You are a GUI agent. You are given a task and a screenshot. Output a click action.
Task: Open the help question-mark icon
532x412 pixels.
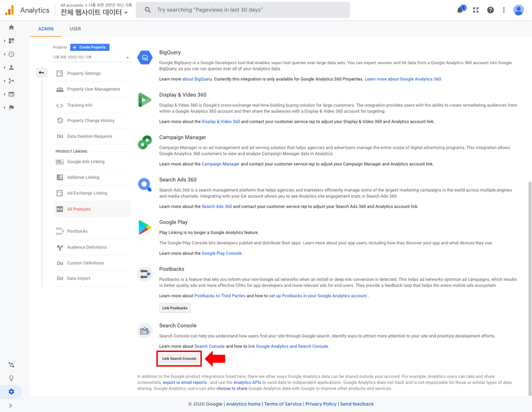491,10
